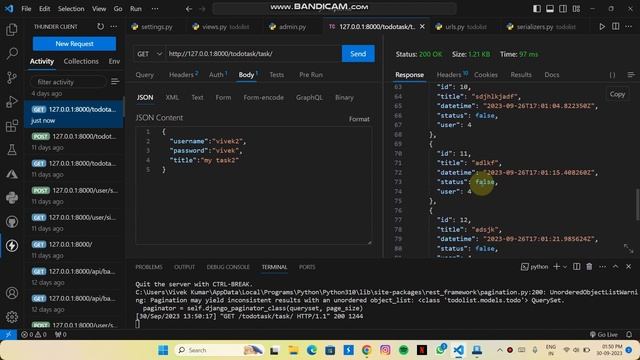
Task: Open the File menu
Action: (x=26, y=9)
